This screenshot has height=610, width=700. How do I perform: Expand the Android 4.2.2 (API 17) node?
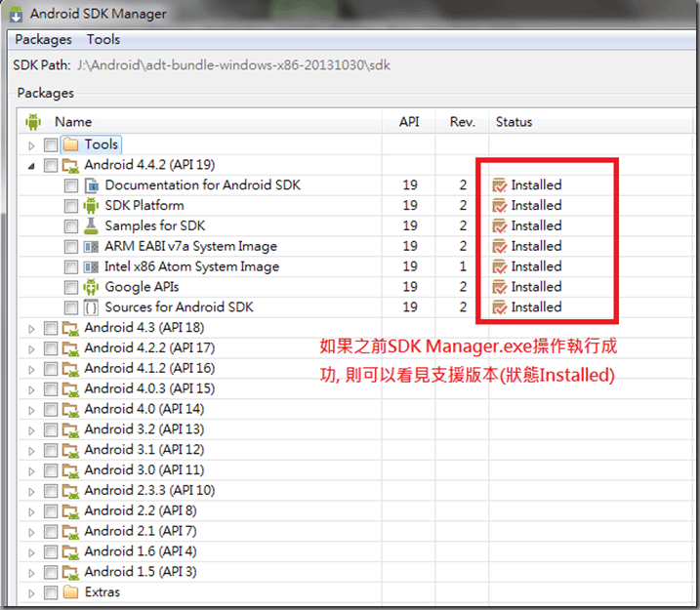tap(31, 349)
